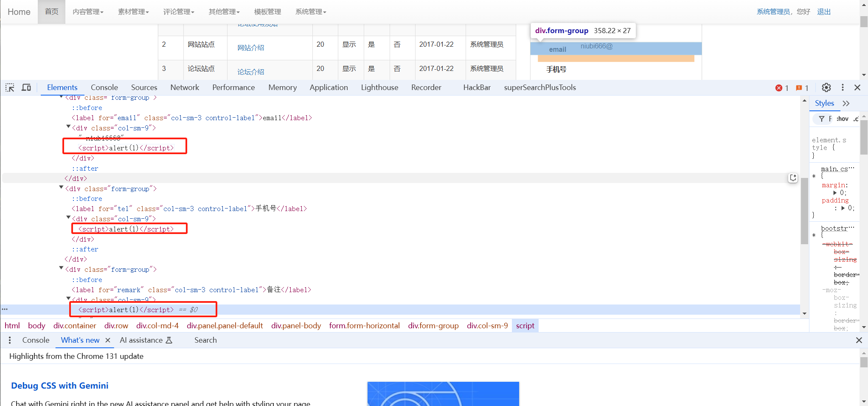Image resolution: width=868 pixels, height=406 pixels.
Task: Open the Debug CSS with Gemini link
Action: [59, 386]
